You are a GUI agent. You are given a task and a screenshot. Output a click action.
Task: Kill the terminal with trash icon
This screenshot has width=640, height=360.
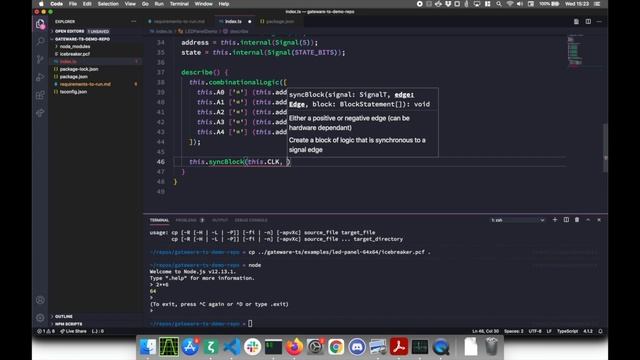[577, 220]
